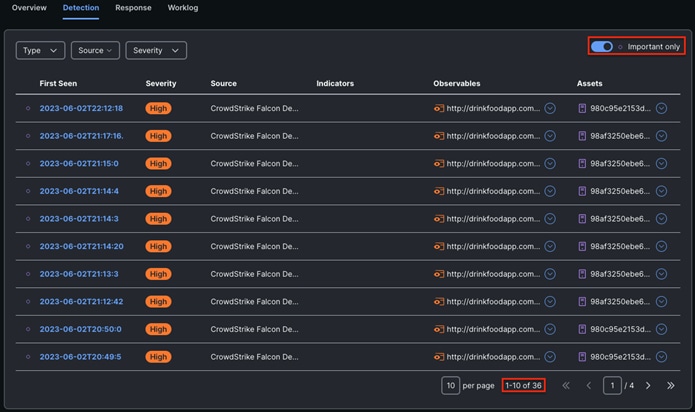Open detection 2023-06-02T21:13:3
The height and width of the screenshot is (412, 695).
tap(79, 274)
